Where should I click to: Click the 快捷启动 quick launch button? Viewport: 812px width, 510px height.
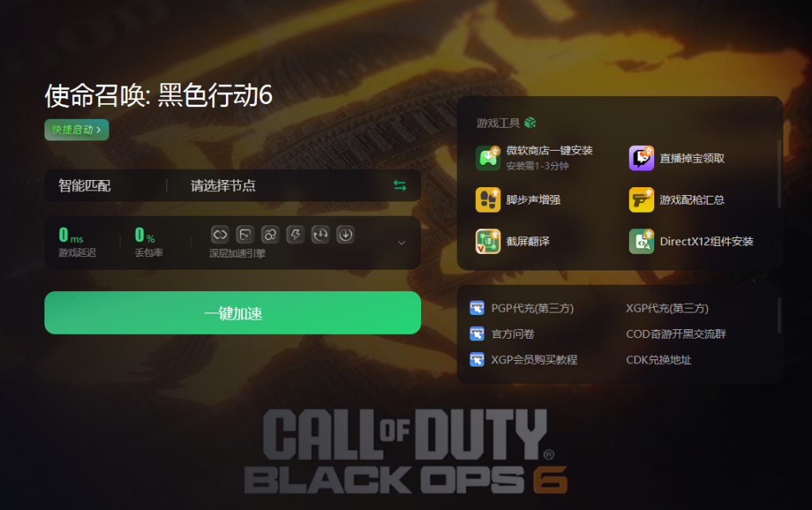coord(77,129)
